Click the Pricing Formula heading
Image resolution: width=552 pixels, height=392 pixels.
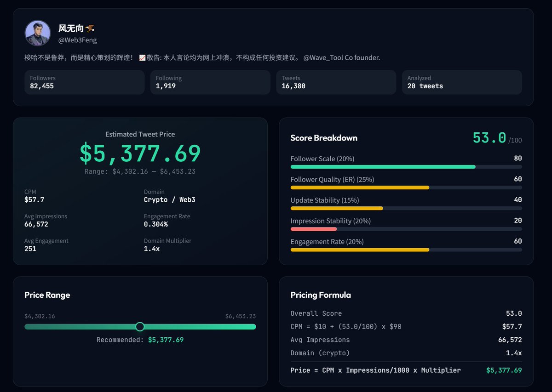click(321, 295)
